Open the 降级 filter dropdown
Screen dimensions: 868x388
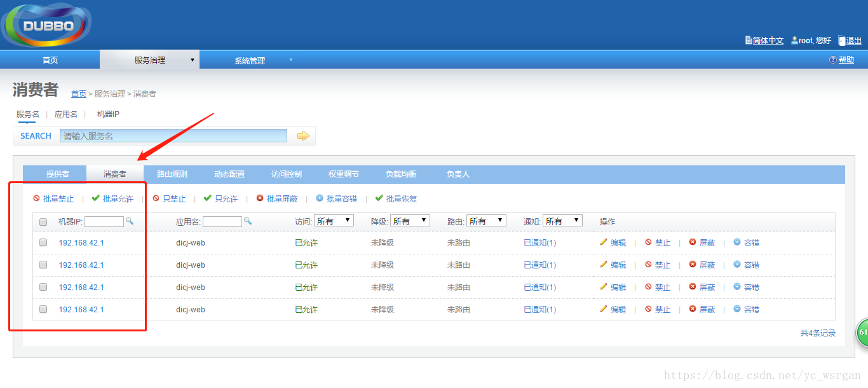[x=410, y=221]
